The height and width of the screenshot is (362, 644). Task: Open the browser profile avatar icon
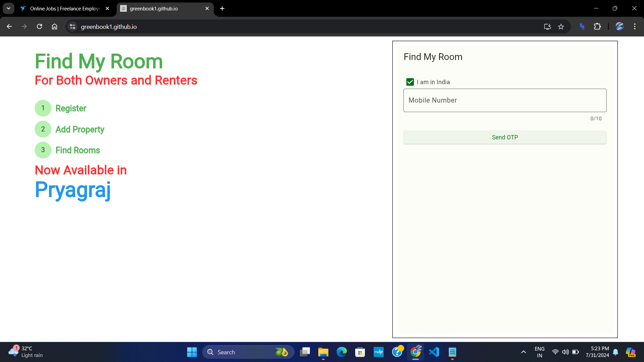619,26
